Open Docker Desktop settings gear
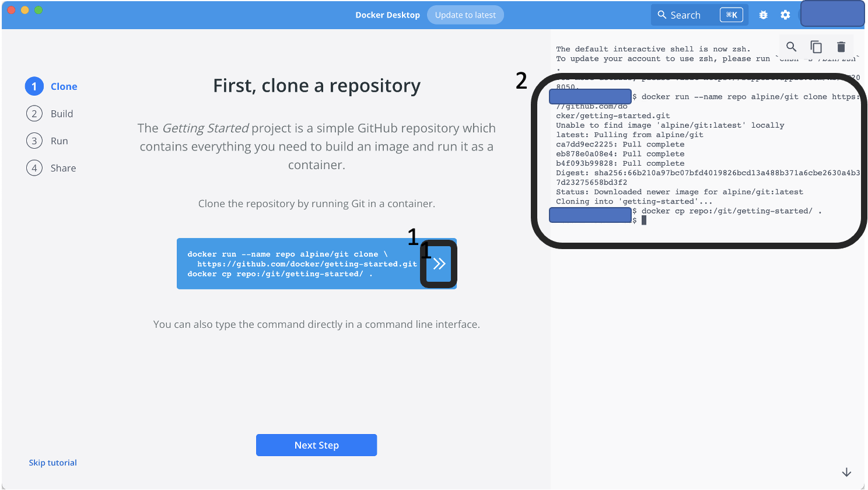The height and width of the screenshot is (490, 868). (785, 15)
